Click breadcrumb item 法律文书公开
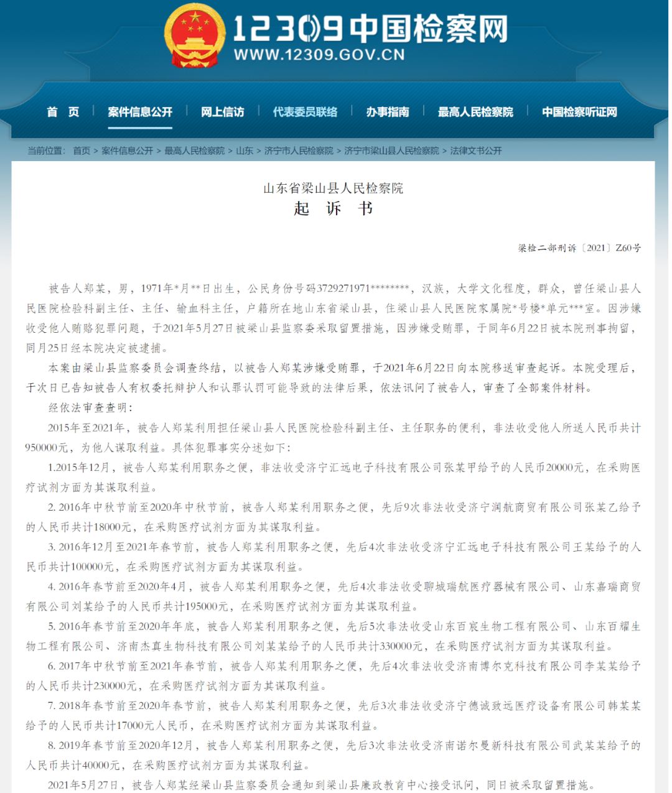This screenshot has height=793, width=672. coord(476,151)
